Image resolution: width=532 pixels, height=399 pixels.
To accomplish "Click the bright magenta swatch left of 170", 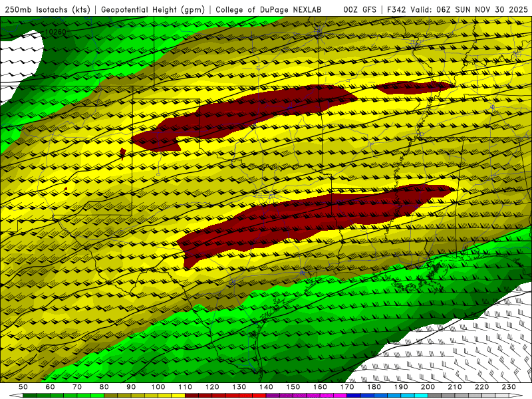I will coord(340,395).
